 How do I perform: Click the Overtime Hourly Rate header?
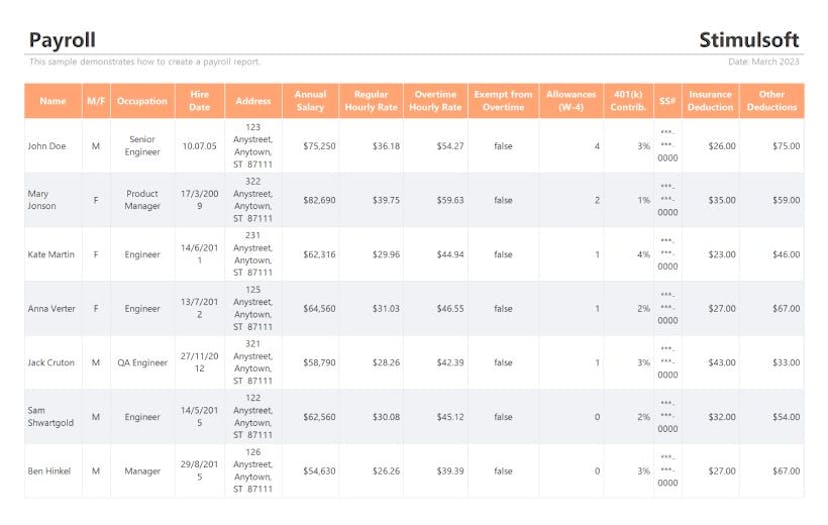436,101
